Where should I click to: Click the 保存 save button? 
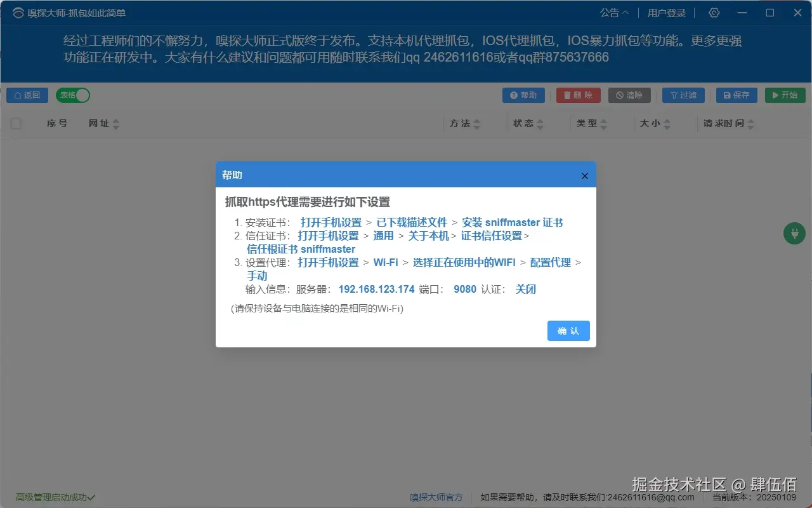click(x=737, y=95)
